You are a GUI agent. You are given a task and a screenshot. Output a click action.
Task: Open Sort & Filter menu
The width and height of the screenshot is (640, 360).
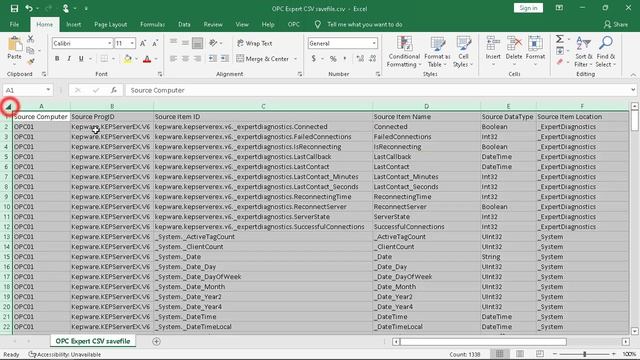(584, 52)
